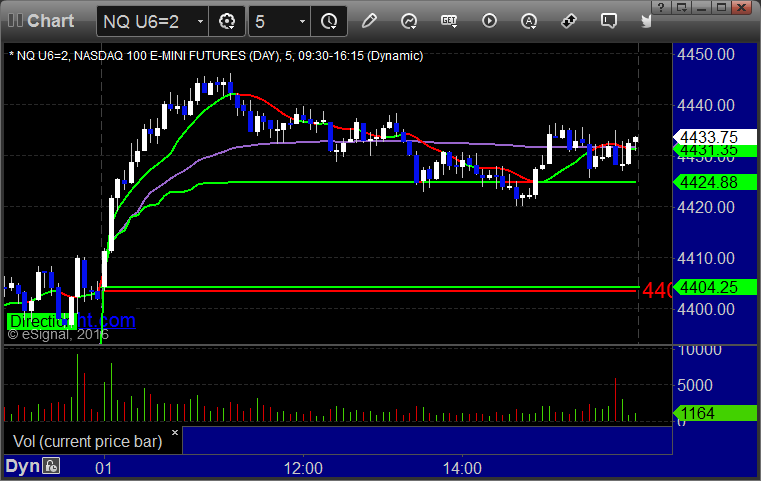761x481 pixels.
Task: Click the 4424.88 green price label
Action: 715,182
